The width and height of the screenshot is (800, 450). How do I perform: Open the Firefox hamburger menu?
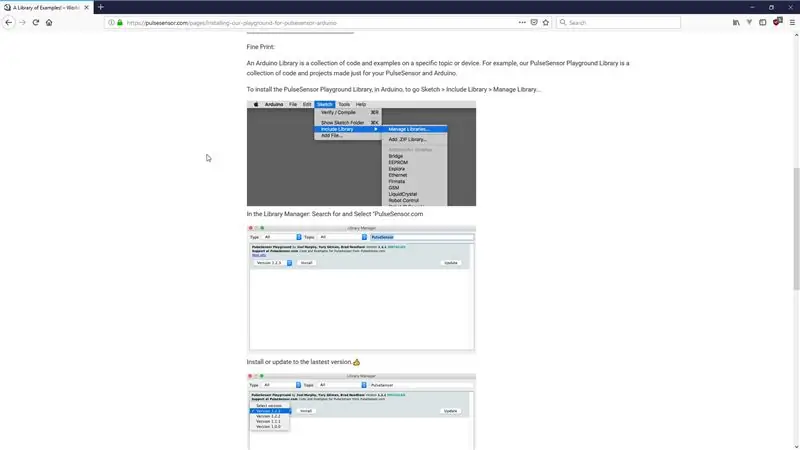click(792, 22)
